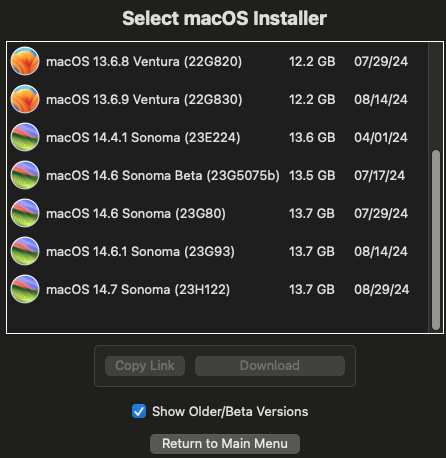This screenshot has height=458, width=446.
Task: Return to Main Menu
Action: click(x=225, y=444)
